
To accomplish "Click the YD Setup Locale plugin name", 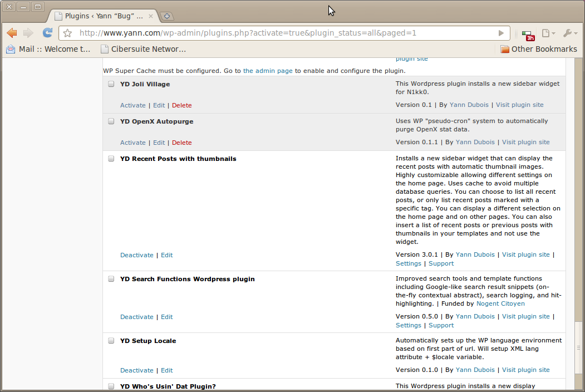I will tap(148, 341).
